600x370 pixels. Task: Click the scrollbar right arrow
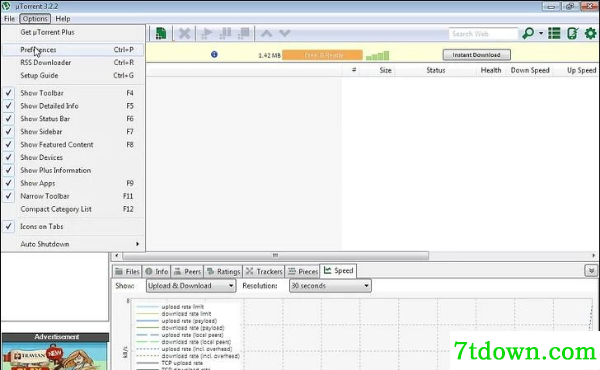(x=593, y=255)
